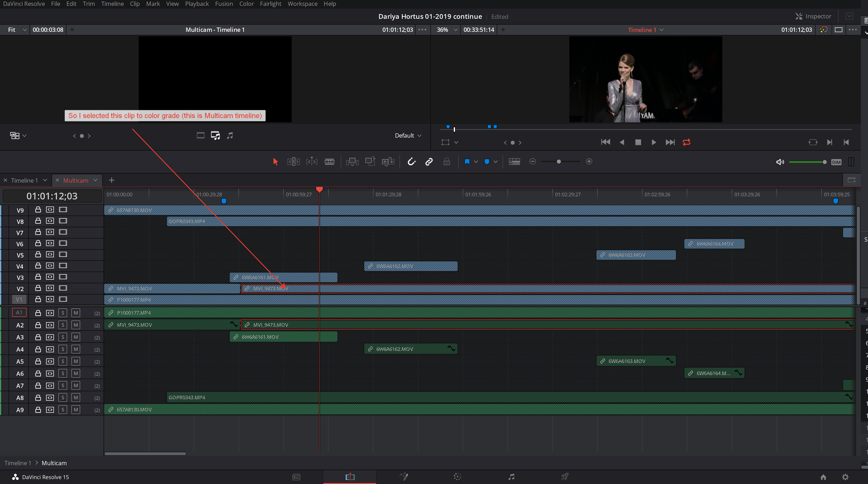Viewport: 868px width, 484px height.
Task: Expand the Default transition dropdown
Action: (x=408, y=135)
